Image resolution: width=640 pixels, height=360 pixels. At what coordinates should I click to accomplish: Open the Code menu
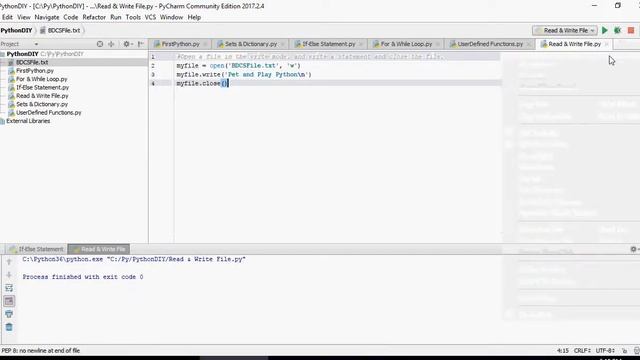click(71, 17)
